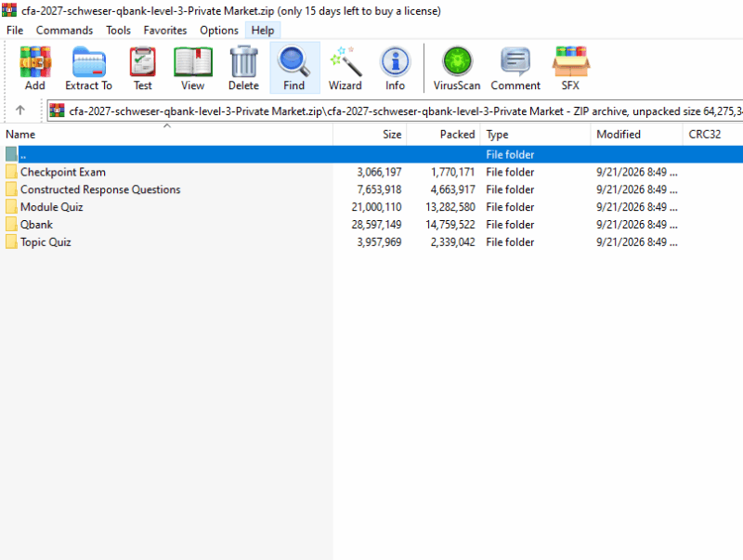743x560 pixels.
Task: Click the Extract To toolbar icon
Action: [x=88, y=68]
